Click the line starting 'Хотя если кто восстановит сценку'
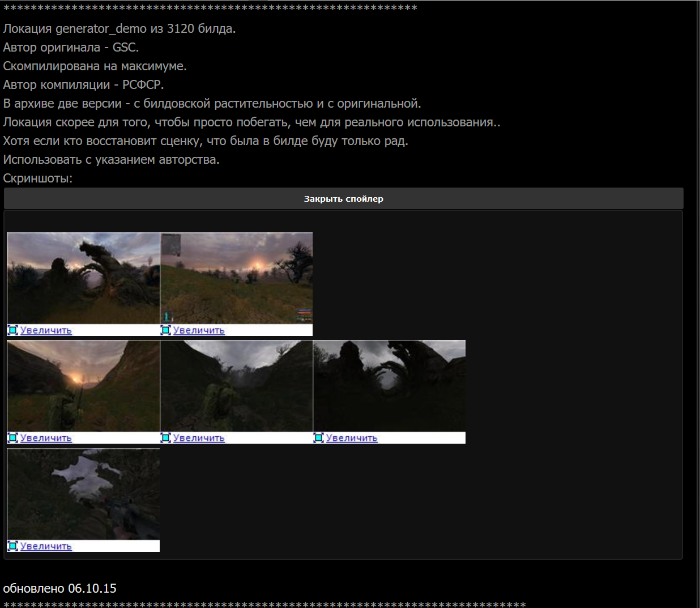700x608 pixels. pos(206,141)
